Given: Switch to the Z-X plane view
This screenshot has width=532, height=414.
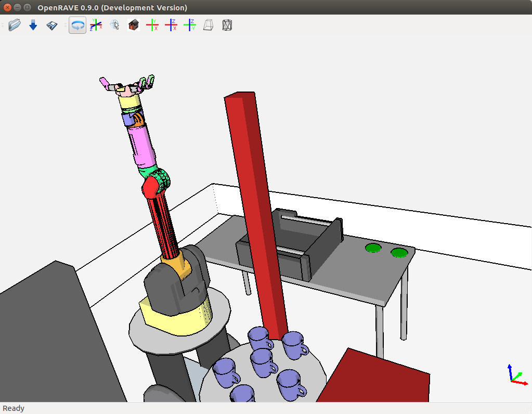Looking at the screenshot, I should tap(171, 25).
